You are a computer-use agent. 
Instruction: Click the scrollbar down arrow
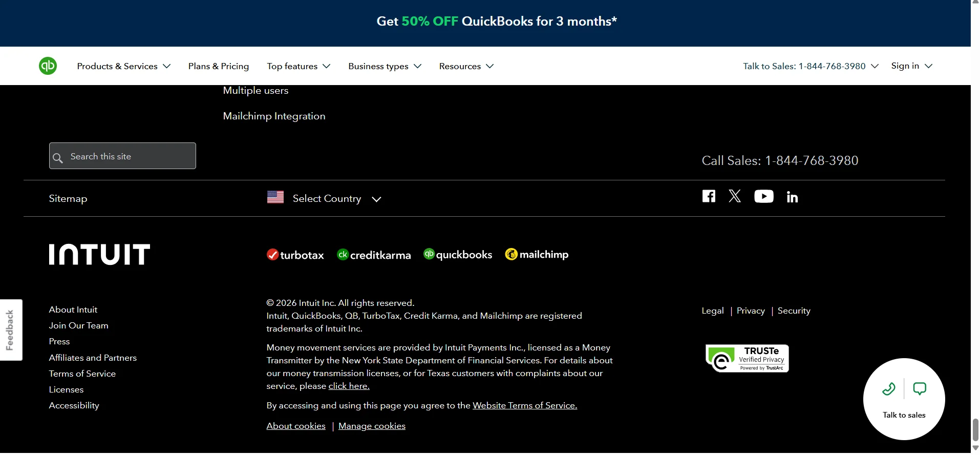click(975, 448)
